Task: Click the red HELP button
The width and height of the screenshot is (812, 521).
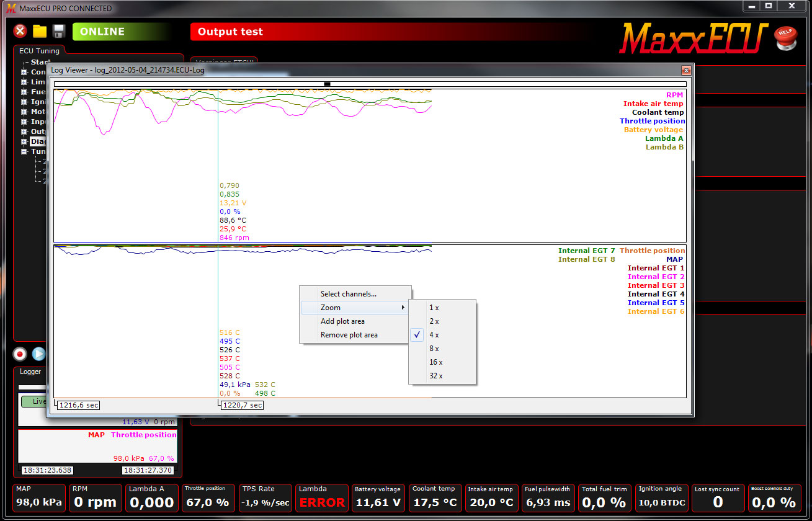Action: 785,38
